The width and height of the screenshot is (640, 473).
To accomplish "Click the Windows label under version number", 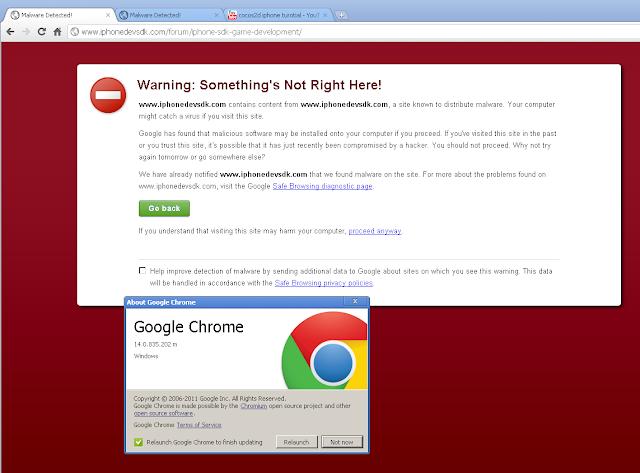I will pyautogui.click(x=146, y=356).
